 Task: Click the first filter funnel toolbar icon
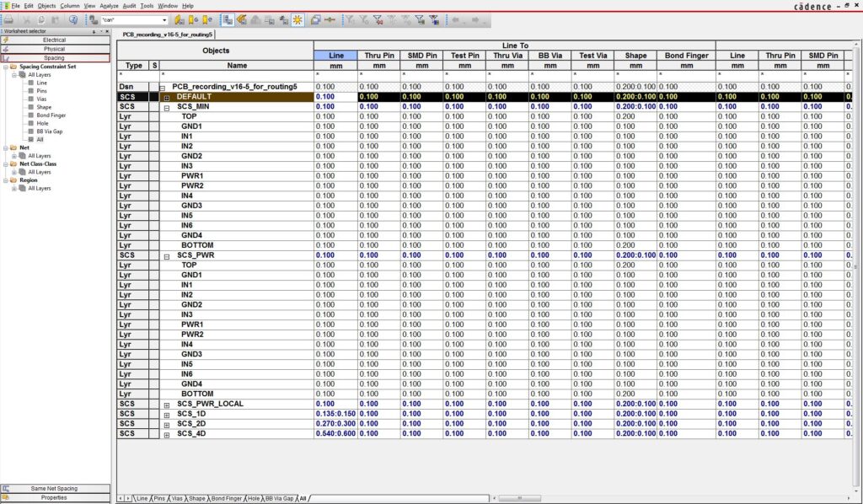click(x=350, y=19)
